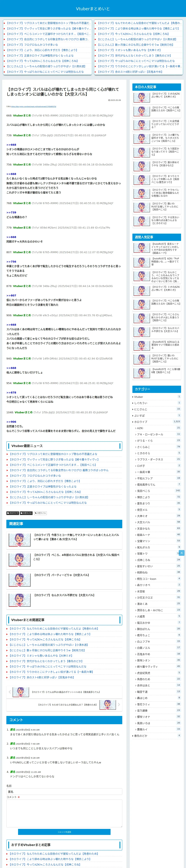
Task: Open 余のスト6割と好評っぽい in top header list
Action: click(x=130, y=72)
